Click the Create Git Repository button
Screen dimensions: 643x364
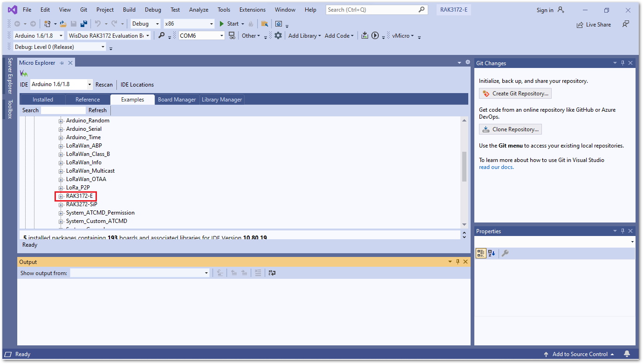pyautogui.click(x=515, y=94)
